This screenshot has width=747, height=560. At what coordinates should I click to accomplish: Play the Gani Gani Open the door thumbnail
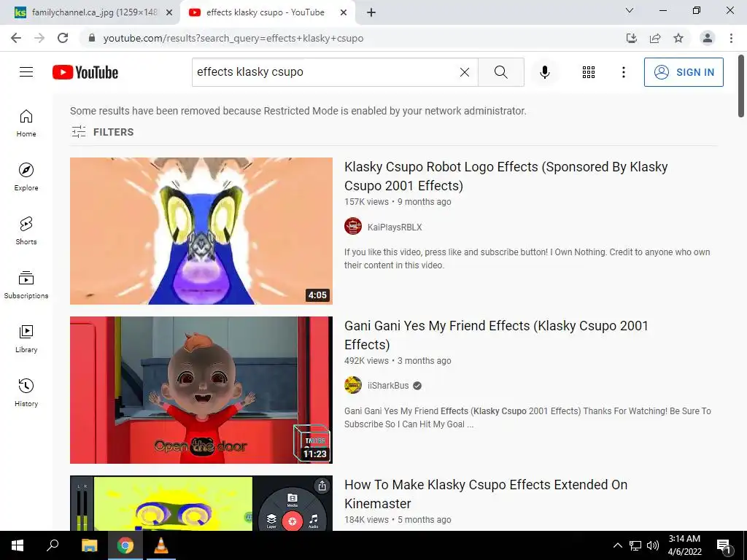201,390
